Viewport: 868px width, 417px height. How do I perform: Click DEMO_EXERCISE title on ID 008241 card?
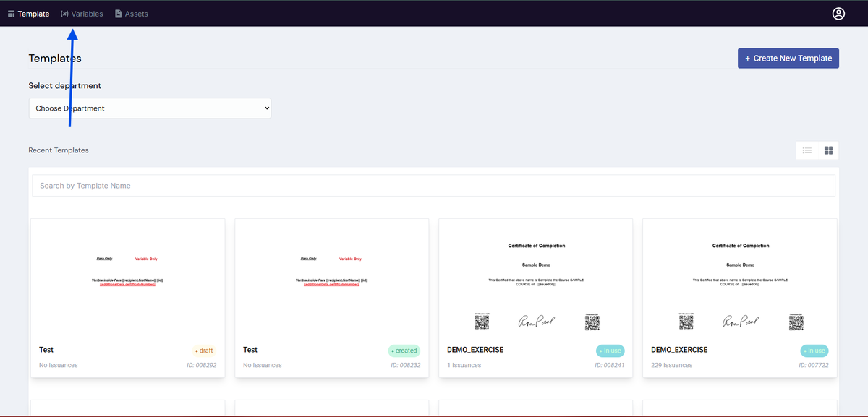coord(475,350)
